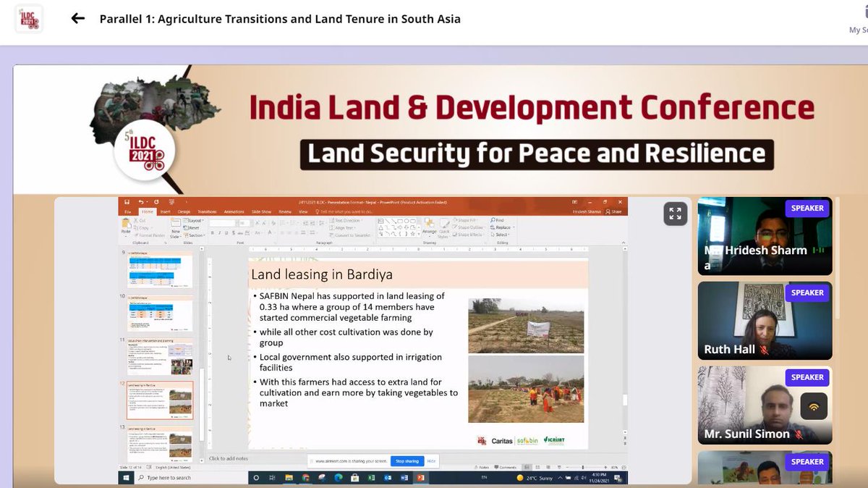Image resolution: width=868 pixels, height=488 pixels.
Task: Open the Section dropdown in the Slides group
Action: pos(194,235)
